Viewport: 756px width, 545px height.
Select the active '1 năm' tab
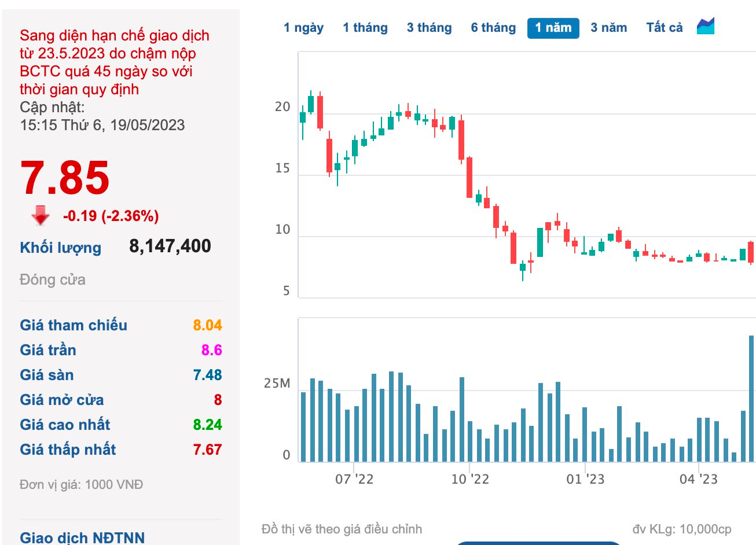click(553, 28)
